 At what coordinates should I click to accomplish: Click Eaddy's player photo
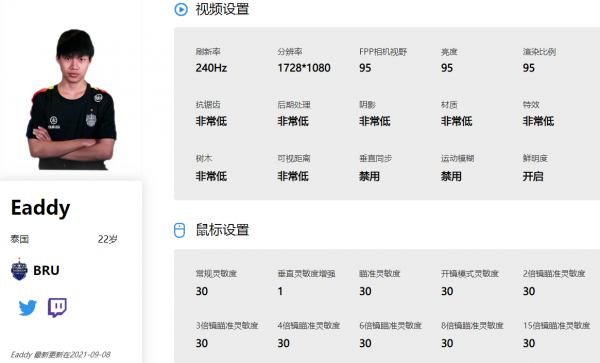pos(71,99)
